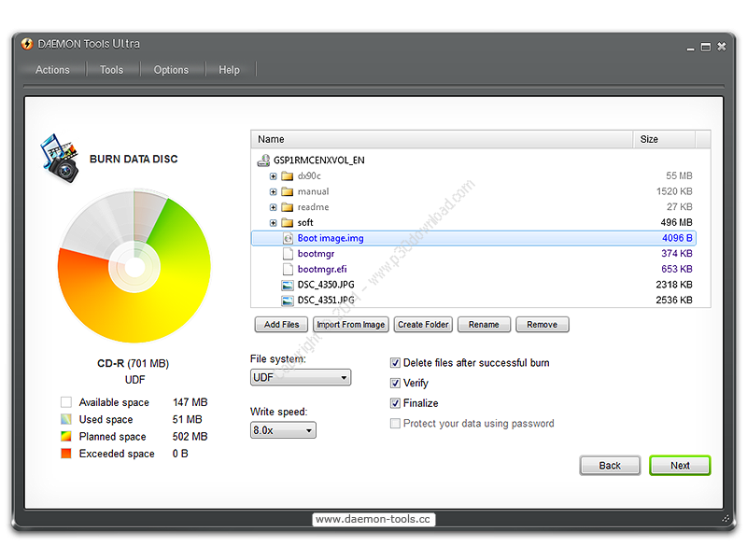
Task: Click the Exceeded space red swatch
Action: click(66, 454)
